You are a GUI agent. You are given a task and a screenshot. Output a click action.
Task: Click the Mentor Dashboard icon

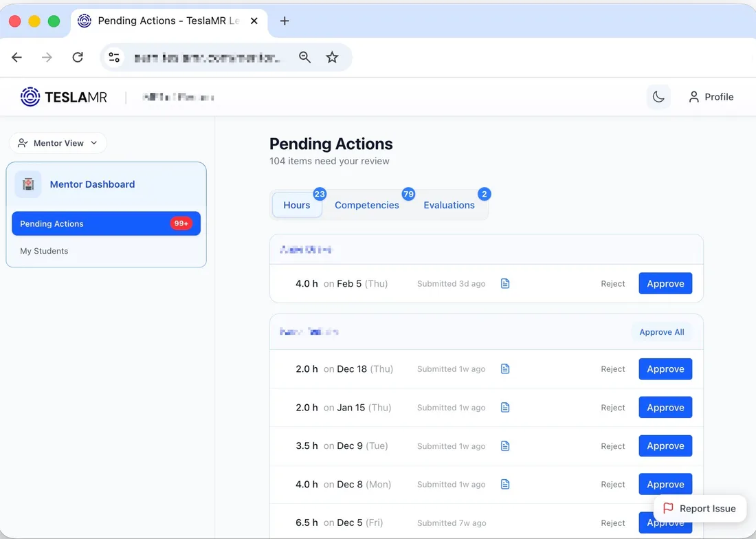point(28,184)
